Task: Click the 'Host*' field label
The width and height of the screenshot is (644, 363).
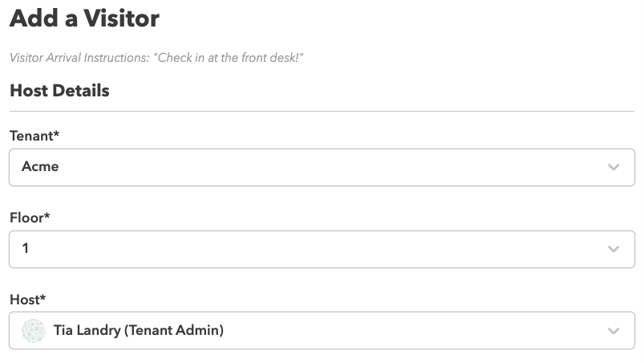Action: tap(27, 300)
